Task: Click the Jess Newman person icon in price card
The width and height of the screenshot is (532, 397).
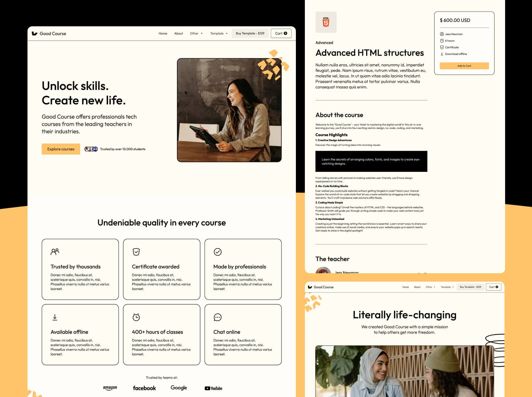Action: click(x=442, y=34)
